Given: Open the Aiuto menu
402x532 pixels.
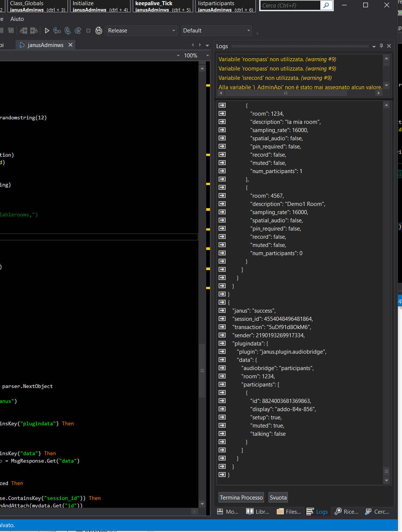Looking at the screenshot, I should pos(17,19).
